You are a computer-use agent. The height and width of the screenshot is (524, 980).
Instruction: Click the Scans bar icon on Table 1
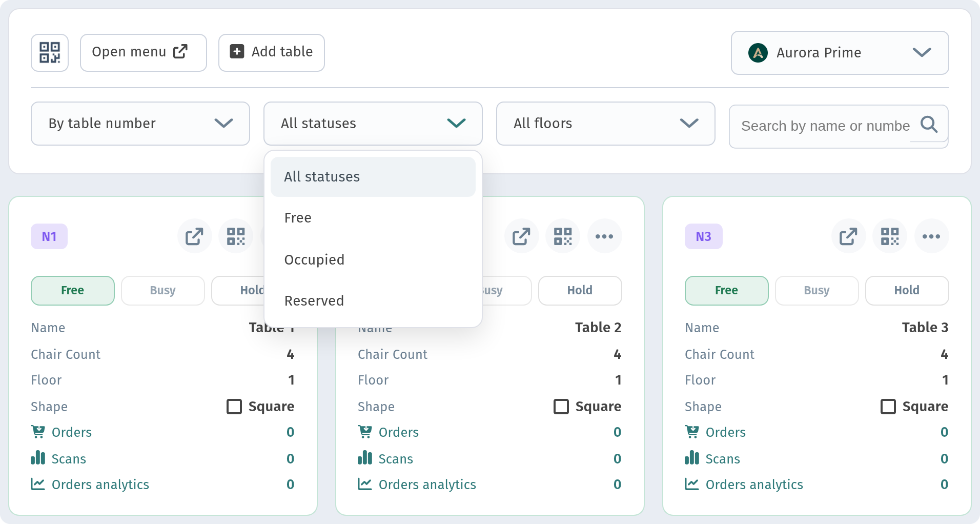click(38, 458)
